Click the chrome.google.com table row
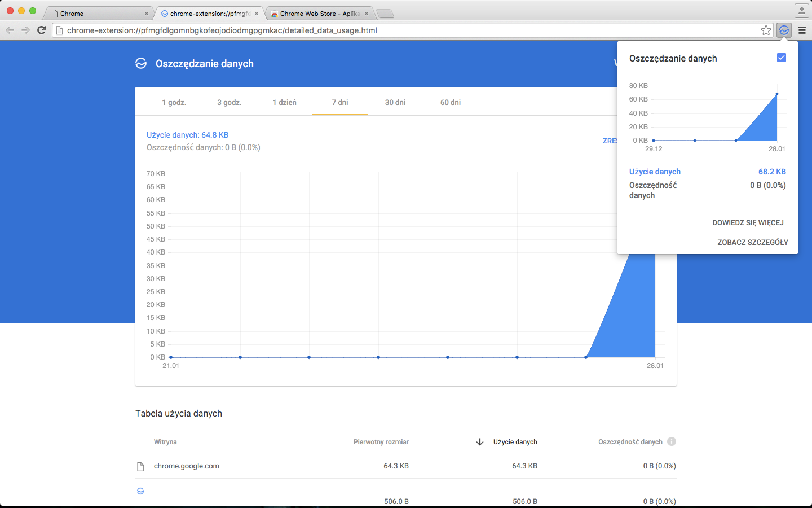812x508 pixels. pyautogui.click(x=187, y=466)
